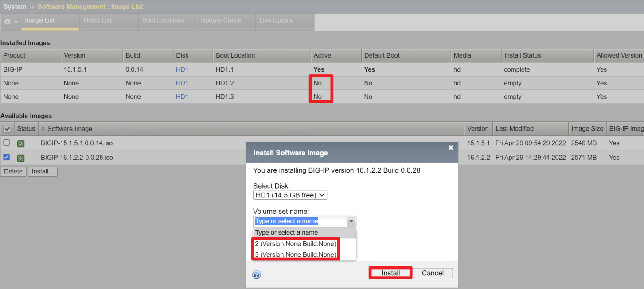Click the Image Size column header
The width and height of the screenshot is (644, 289).
(x=587, y=129)
